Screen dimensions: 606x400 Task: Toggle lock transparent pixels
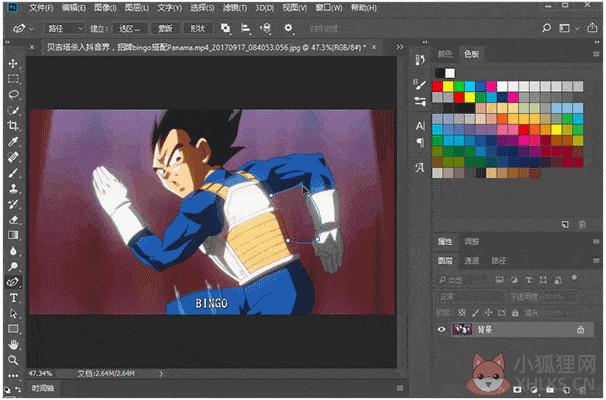coord(461,312)
